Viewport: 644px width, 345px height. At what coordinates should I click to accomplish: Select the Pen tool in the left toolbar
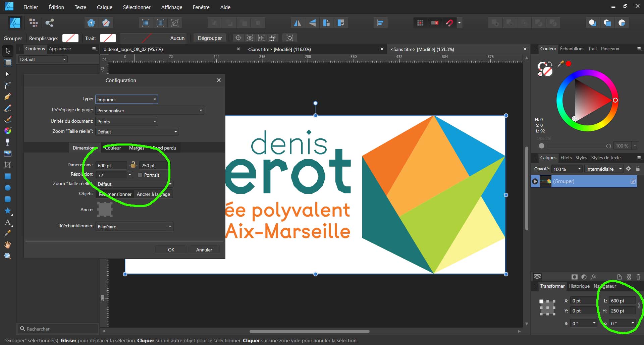pos(8,97)
